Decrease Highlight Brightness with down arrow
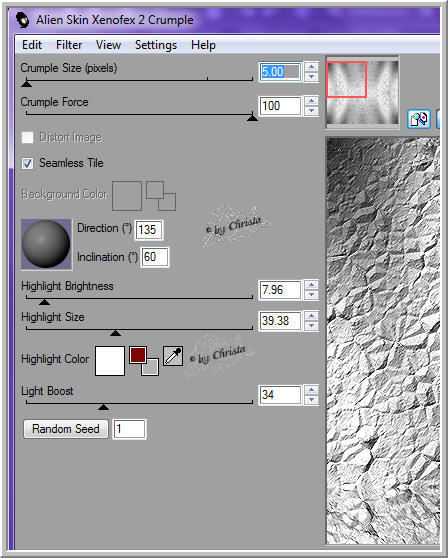This screenshot has height=558, width=448. [x=311, y=295]
